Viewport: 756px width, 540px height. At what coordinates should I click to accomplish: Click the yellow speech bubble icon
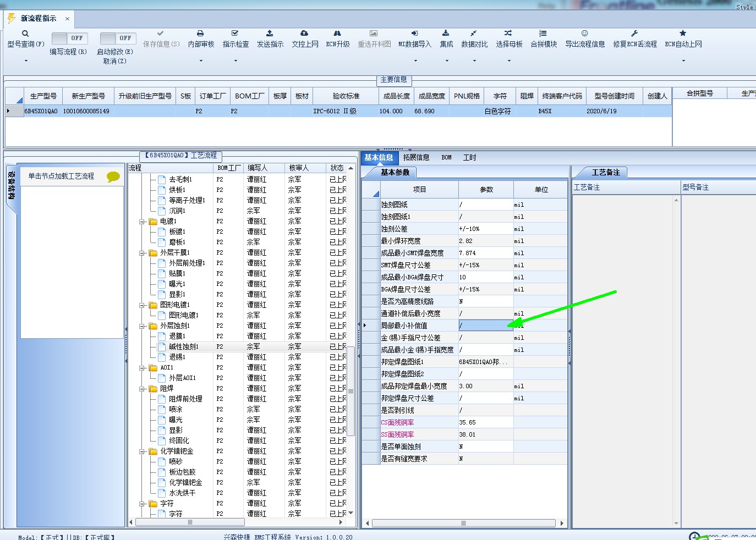tap(113, 177)
